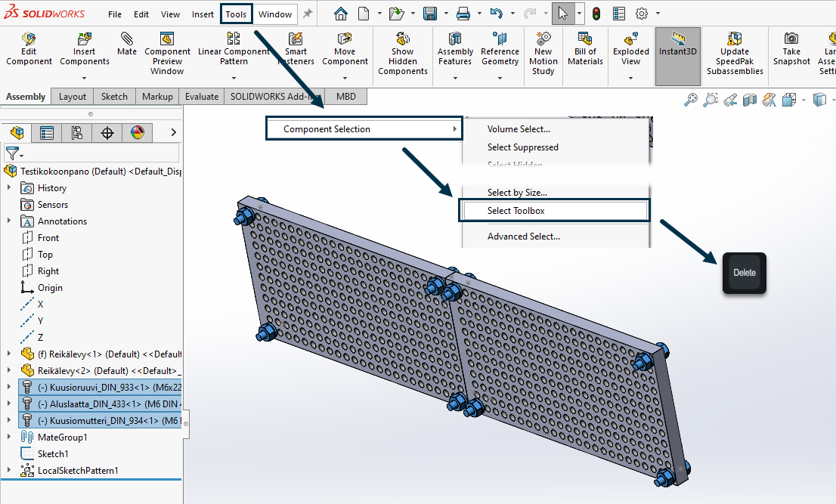Open the View menu

(170, 14)
